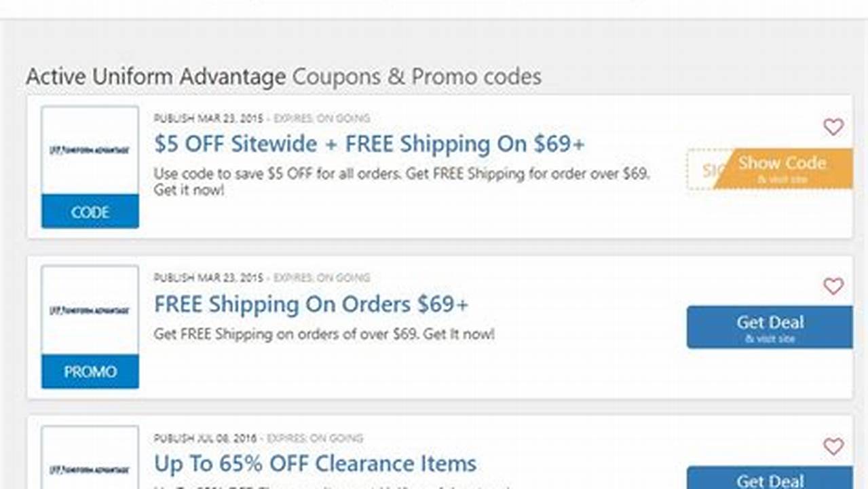868x489 pixels.
Task: Open the FREE Shipping On Orders $69+ link
Action: (312, 304)
